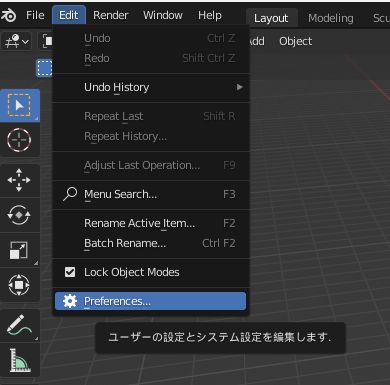Choose Undo from Edit menu
This screenshot has width=390, height=385.
coord(151,38)
